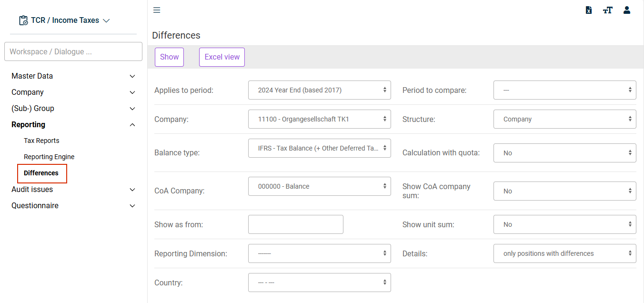Expand the Company menu section
This screenshot has height=303, width=644.
pyautogui.click(x=73, y=92)
